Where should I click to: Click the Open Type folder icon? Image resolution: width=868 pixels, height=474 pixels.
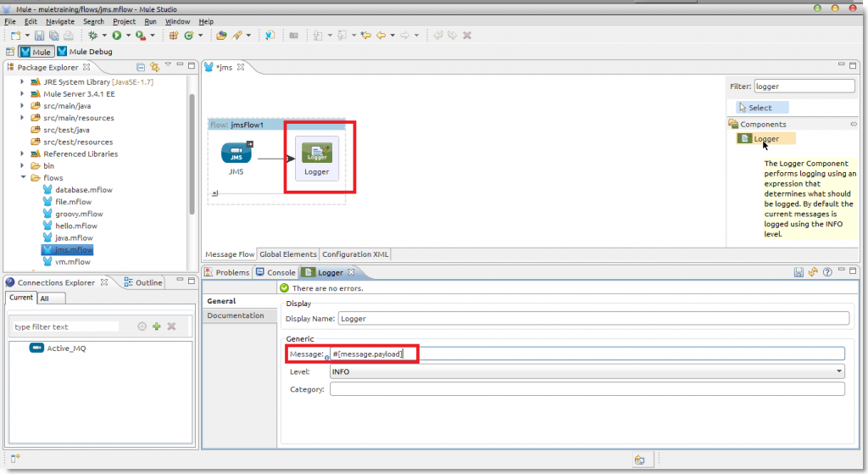point(221,36)
